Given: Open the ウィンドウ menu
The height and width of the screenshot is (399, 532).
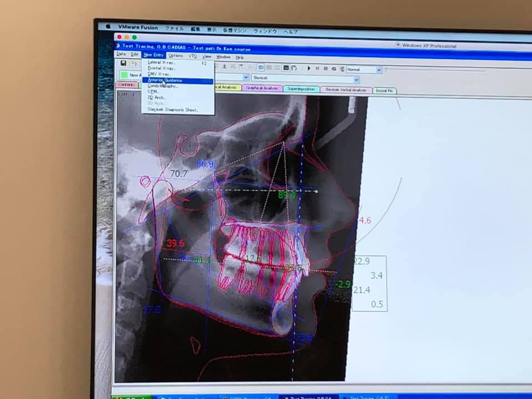Looking at the screenshot, I should (265, 31).
